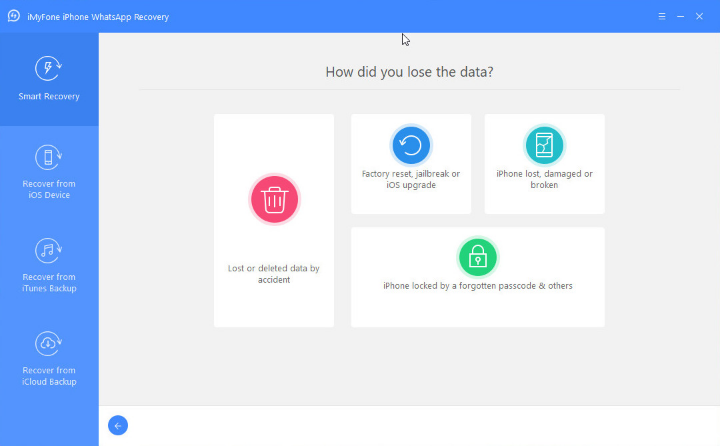The height and width of the screenshot is (446, 720).
Task: Close the iMyFone window
Action: click(699, 17)
